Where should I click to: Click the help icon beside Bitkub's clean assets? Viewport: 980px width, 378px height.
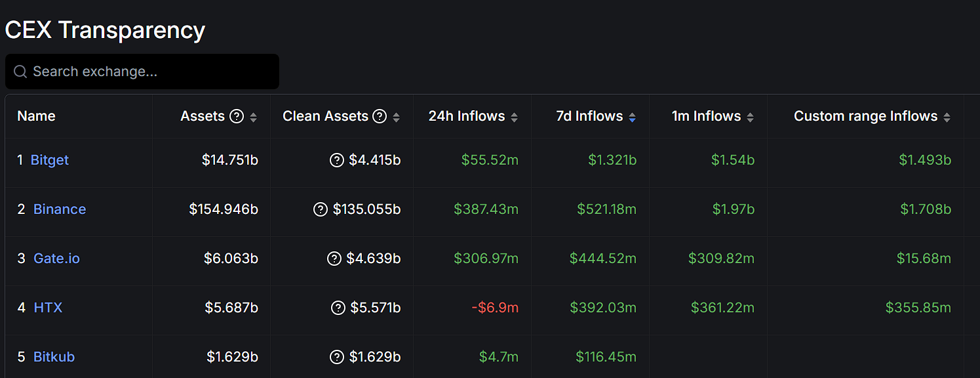click(x=337, y=357)
